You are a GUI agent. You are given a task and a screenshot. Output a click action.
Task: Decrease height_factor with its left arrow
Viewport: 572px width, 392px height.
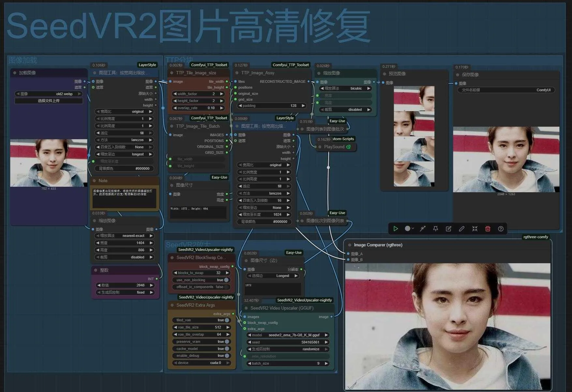click(175, 101)
